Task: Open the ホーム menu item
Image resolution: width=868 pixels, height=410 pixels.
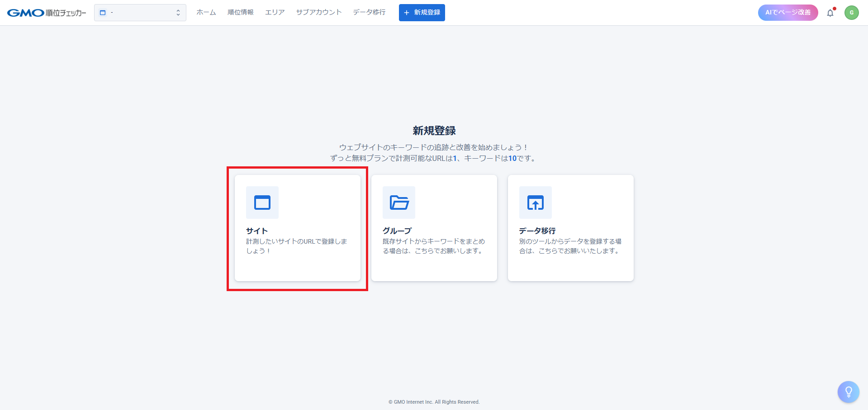Action: coord(206,12)
